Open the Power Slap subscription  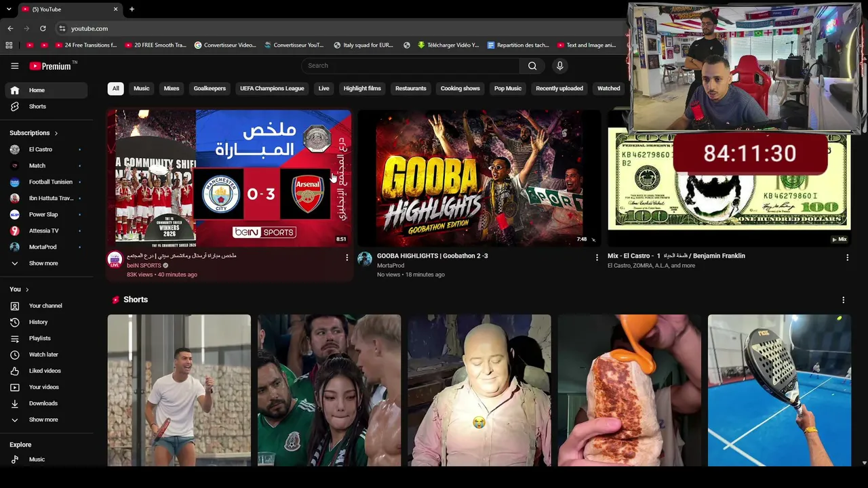click(46, 214)
